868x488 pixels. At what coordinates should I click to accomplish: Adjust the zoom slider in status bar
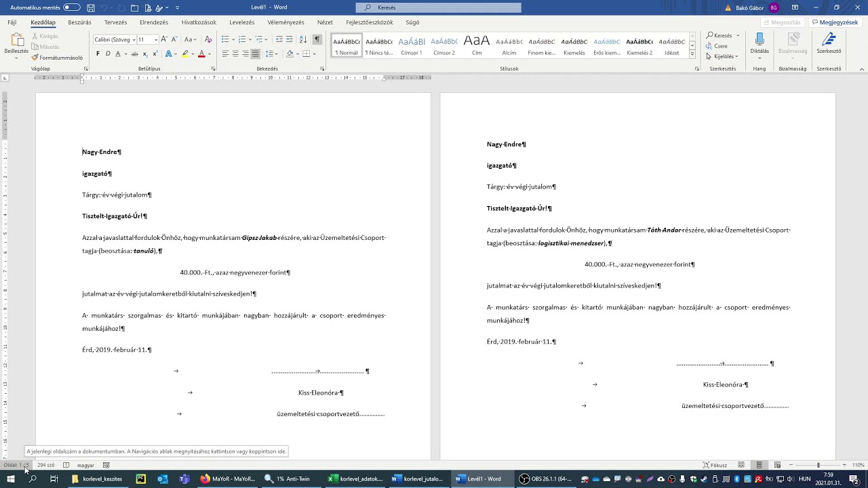pyautogui.click(x=818, y=466)
